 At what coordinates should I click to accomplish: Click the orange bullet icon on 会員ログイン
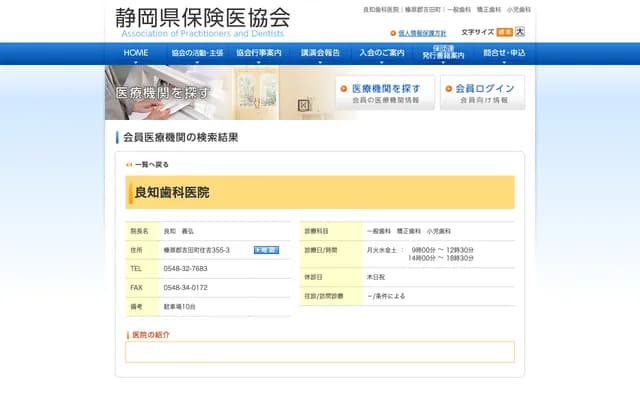pos(449,88)
